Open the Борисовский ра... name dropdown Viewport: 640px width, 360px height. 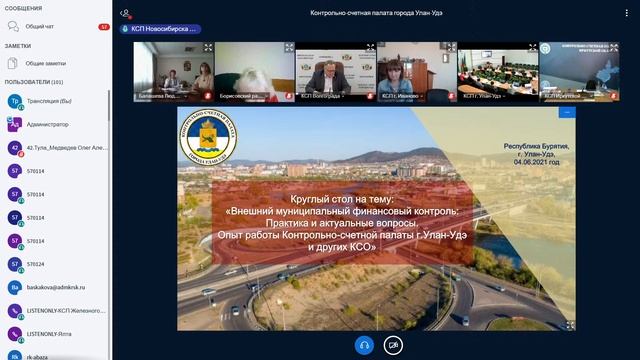click(244, 96)
